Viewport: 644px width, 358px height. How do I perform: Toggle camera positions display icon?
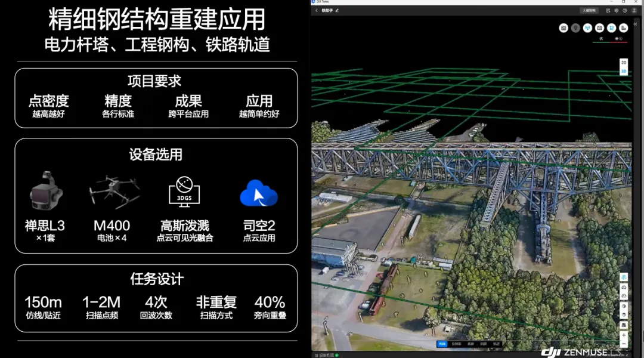600,28
